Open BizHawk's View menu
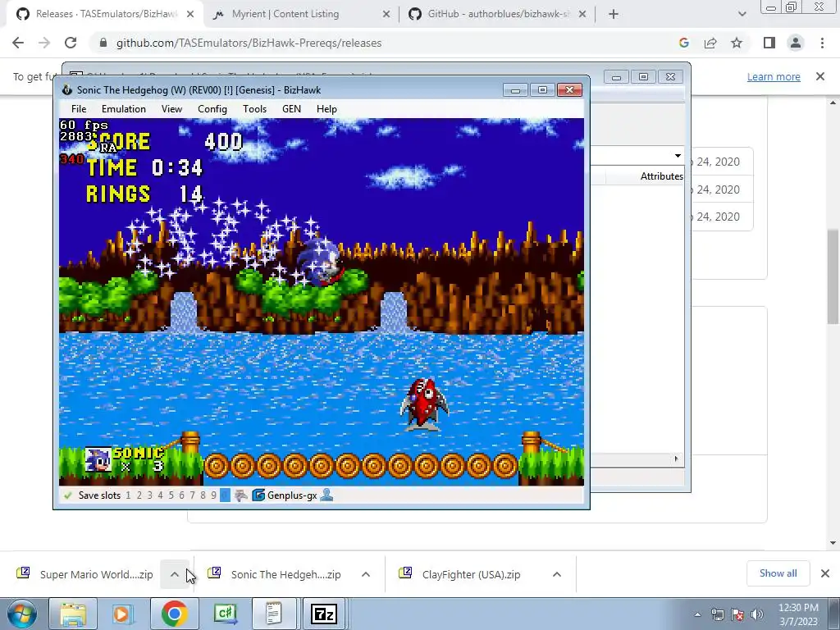 click(171, 109)
